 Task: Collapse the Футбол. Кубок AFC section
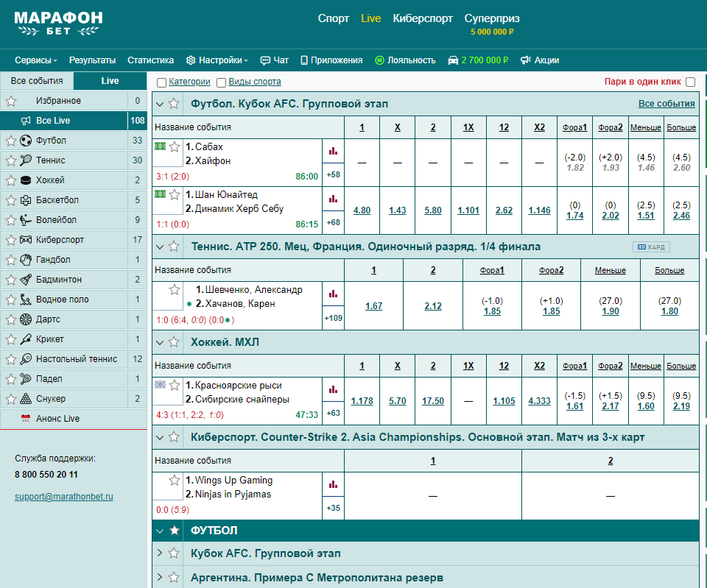[159, 104]
